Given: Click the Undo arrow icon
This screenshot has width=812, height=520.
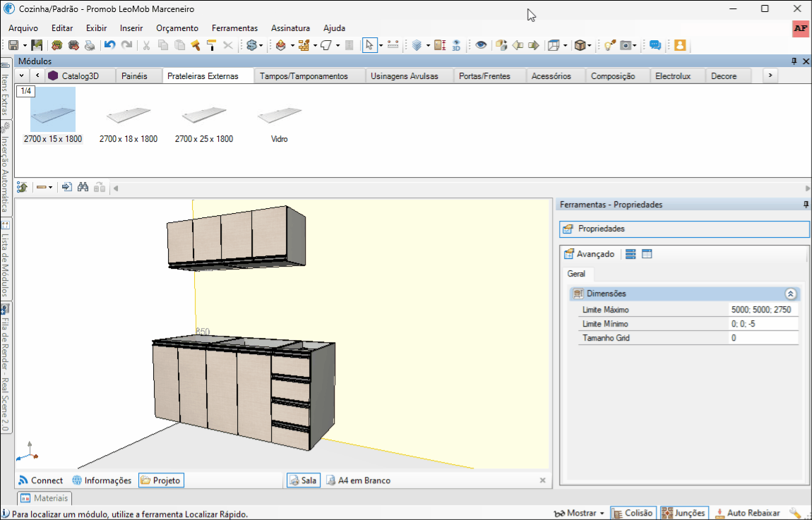Looking at the screenshot, I should point(109,46).
